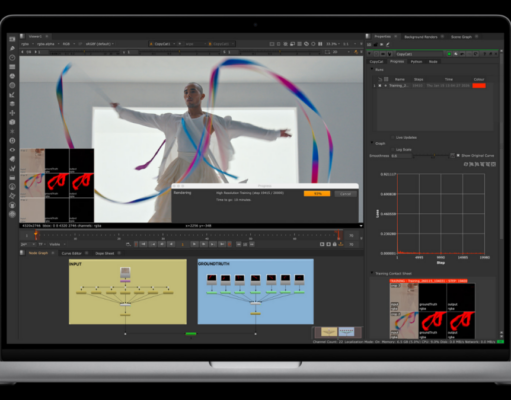Click the red record button in playback bar
The width and height of the screenshot is (511, 400).
(229, 244)
